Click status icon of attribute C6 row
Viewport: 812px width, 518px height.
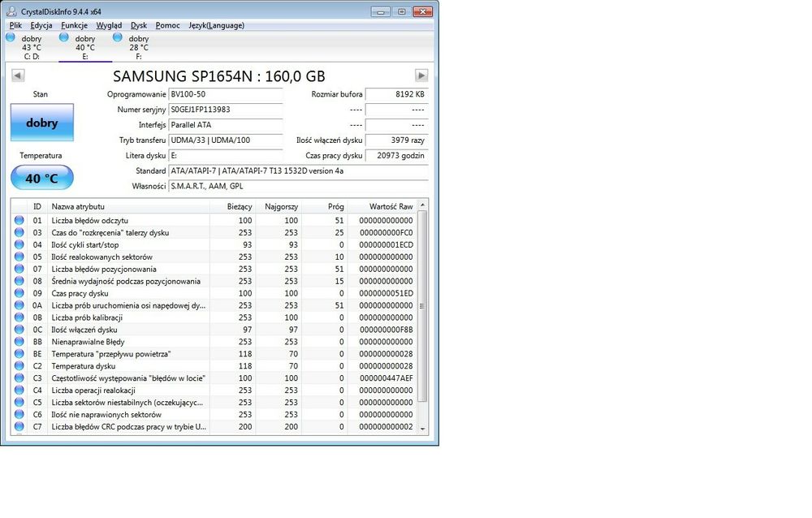point(19,414)
